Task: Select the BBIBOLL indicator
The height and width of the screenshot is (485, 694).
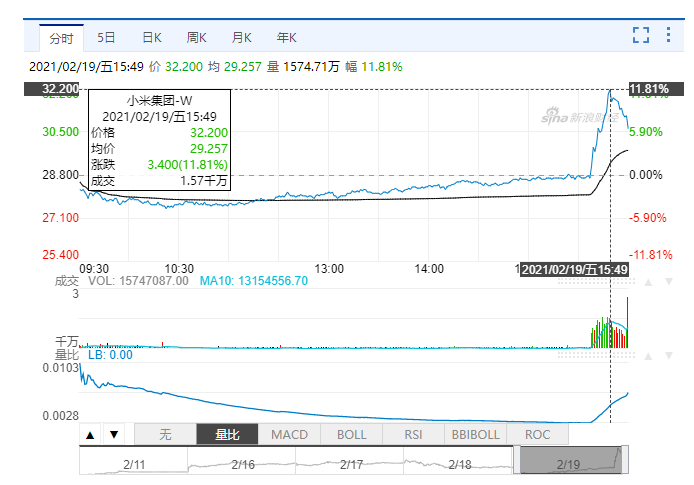Action: pyautogui.click(x=475, y=435)
